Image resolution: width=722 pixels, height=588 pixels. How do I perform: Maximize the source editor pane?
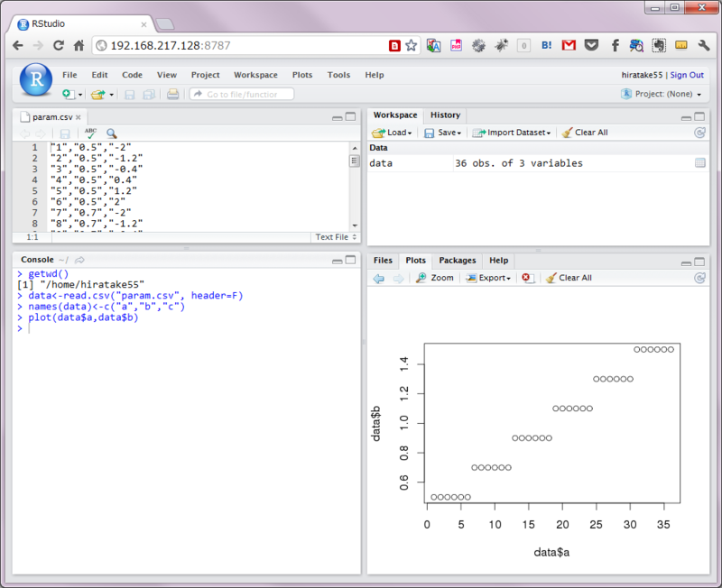350,117
